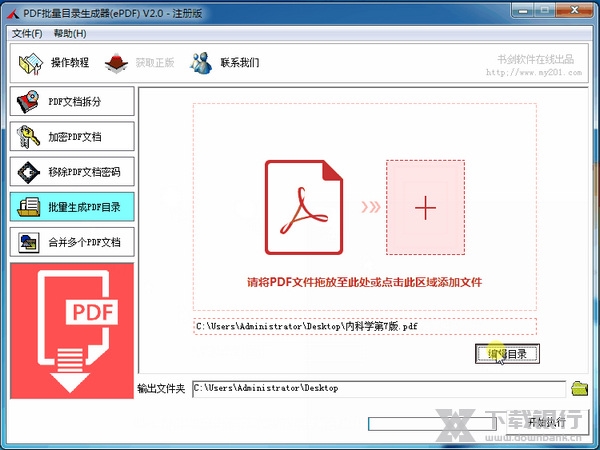Open the 联系我们 toolbar label
The height and width of the screenshot is (450, 600).
click(240, 62)
